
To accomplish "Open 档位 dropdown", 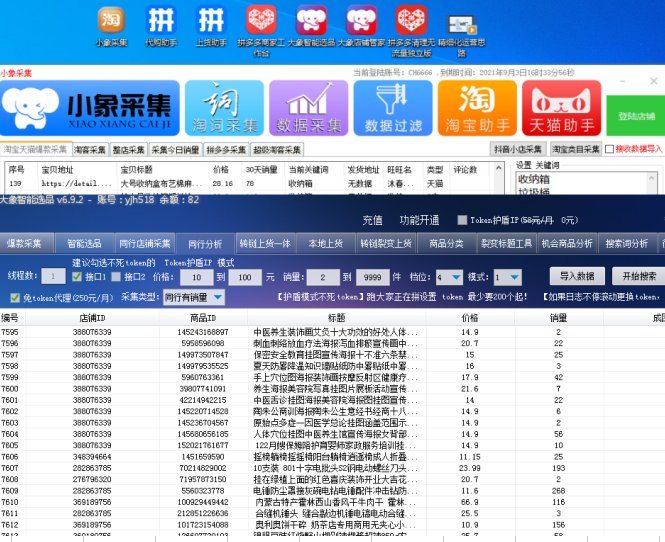I will [449, 277].
